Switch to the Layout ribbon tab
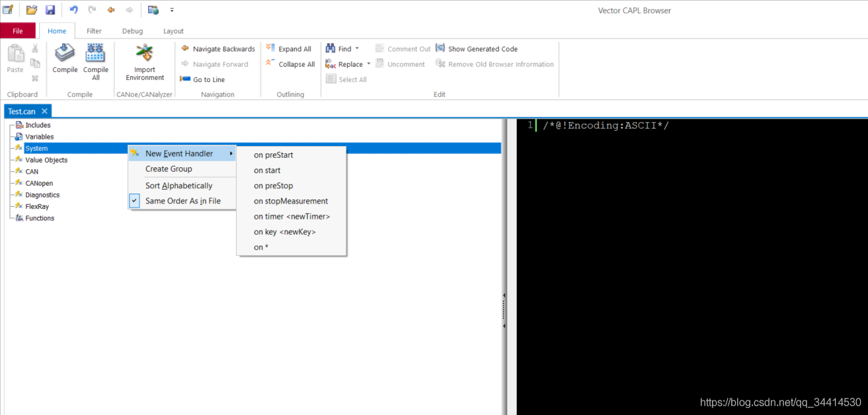 point(173,31)
